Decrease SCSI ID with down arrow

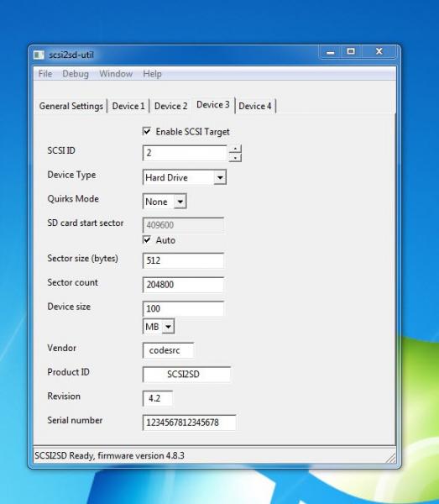click(235, 158)
